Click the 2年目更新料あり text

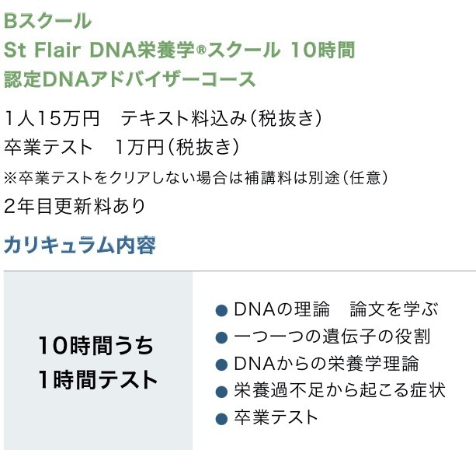point(75,206)
